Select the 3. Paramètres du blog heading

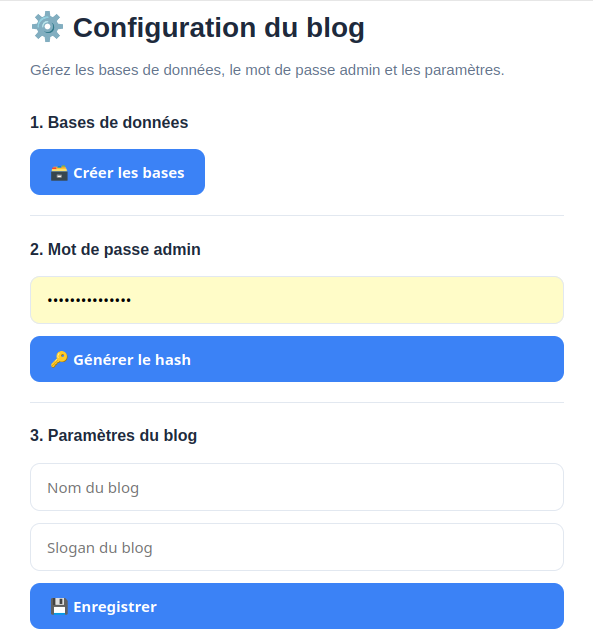114,435
